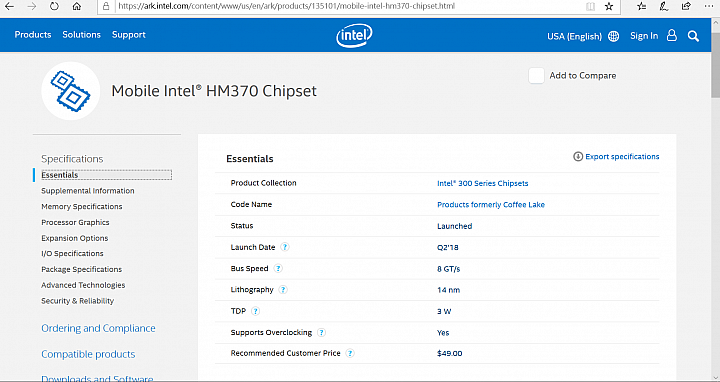The image size is (720, 382).
Task: Open Compatible products link
Action: tap(88, 354)
